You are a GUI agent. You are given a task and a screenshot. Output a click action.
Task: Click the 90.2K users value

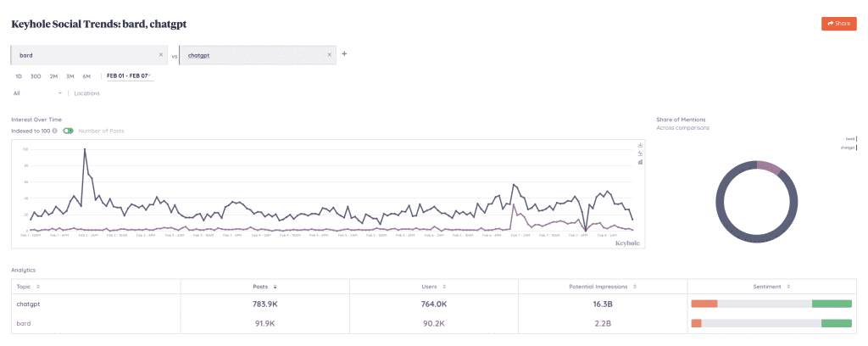coord(433,323)
